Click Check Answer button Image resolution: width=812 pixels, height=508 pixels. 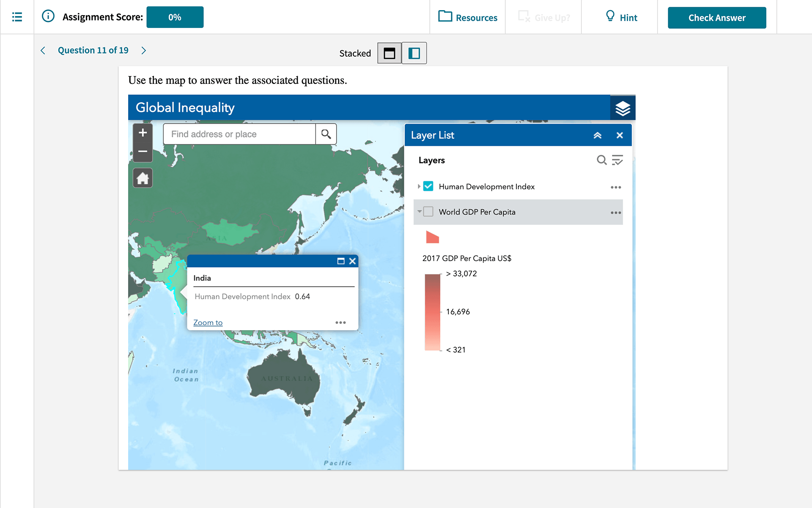click(717, 17)
